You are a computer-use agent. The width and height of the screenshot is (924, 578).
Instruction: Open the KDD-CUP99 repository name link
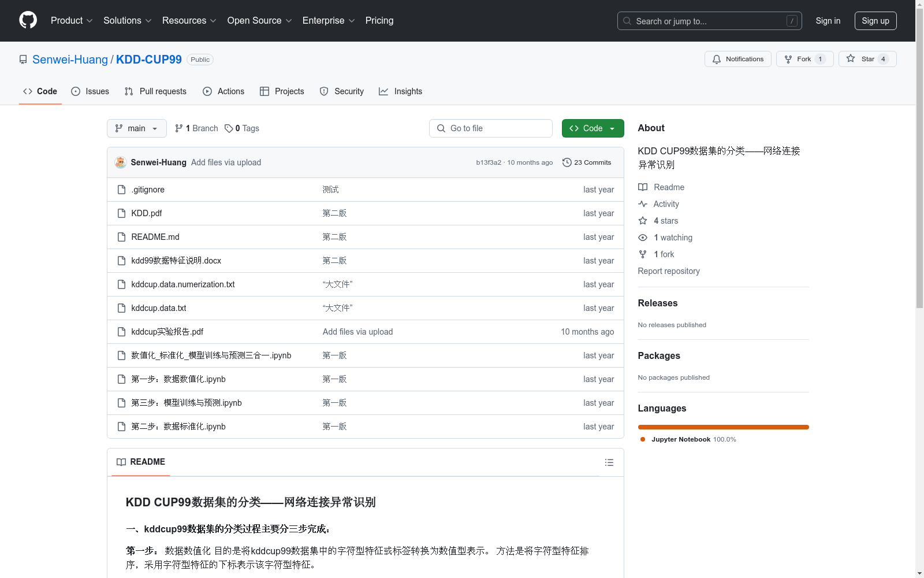[149, 60]
